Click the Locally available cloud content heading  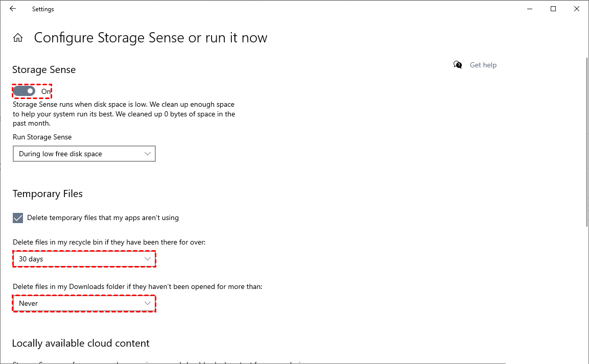point(81,343)
